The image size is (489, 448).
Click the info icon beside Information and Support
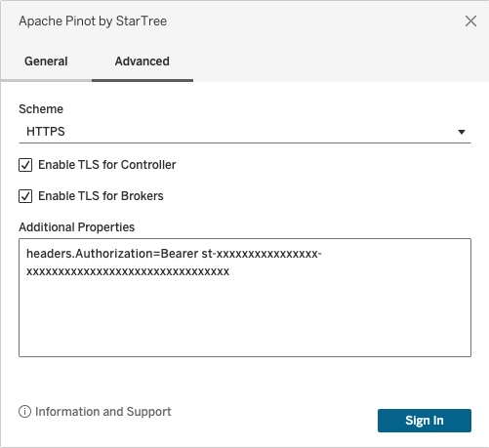point(24,412)
